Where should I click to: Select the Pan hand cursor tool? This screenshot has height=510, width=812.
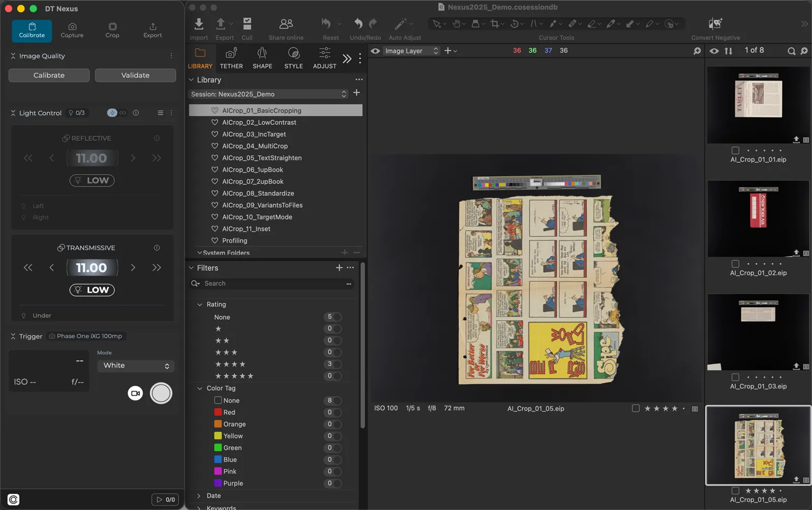coord(456,24)
